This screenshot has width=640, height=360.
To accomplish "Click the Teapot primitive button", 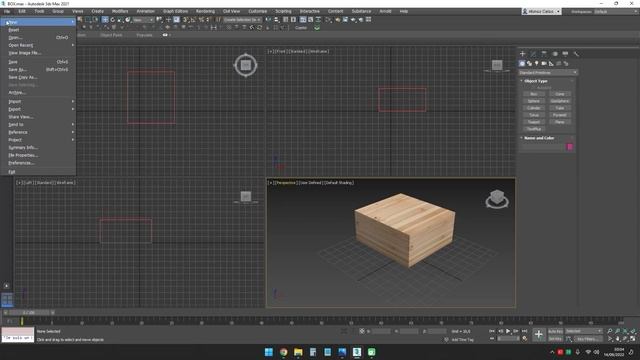I will (x=533, y=122).
